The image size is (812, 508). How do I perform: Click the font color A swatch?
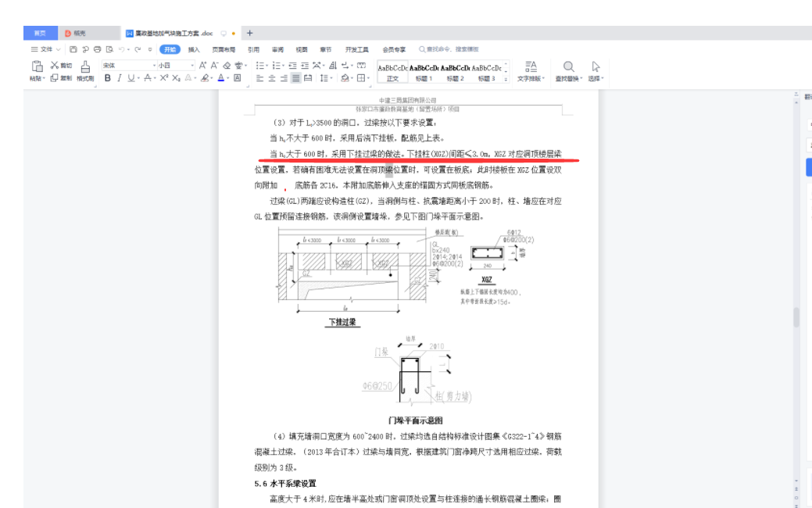pos(221,78)
